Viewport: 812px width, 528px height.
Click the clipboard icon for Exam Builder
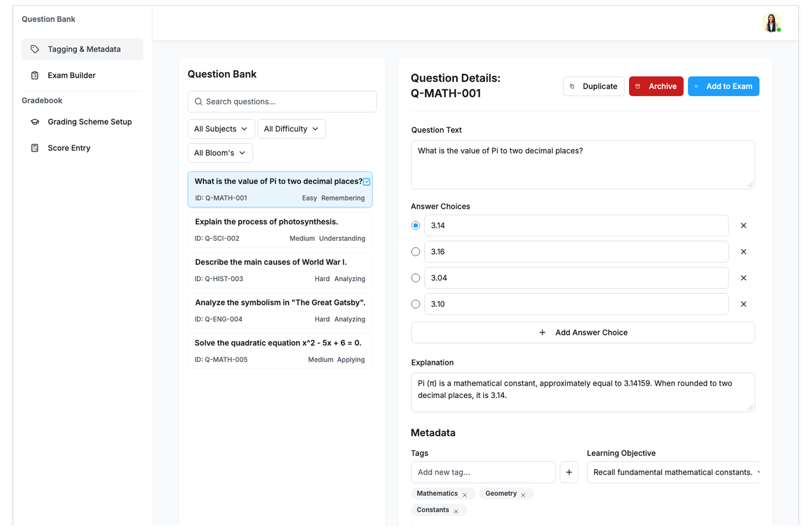[35, 75]
